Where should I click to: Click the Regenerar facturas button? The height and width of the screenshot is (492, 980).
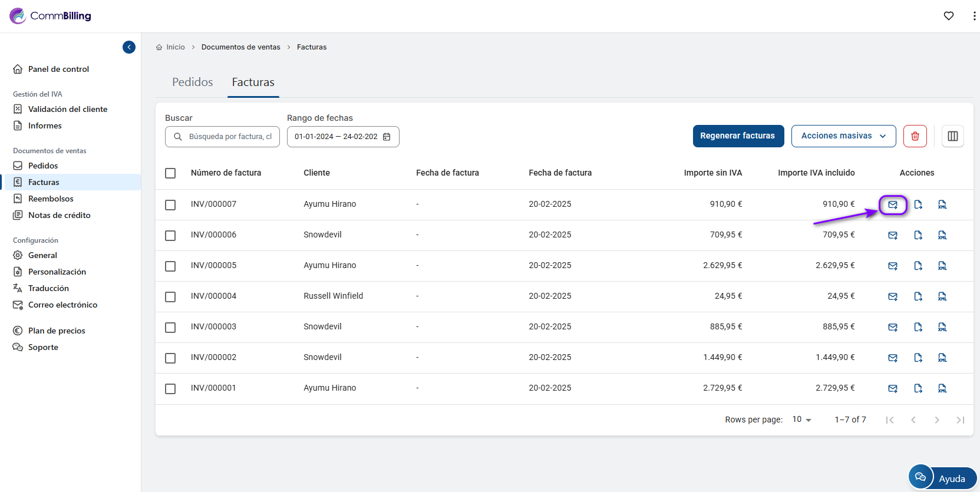(x=738, y=136)
